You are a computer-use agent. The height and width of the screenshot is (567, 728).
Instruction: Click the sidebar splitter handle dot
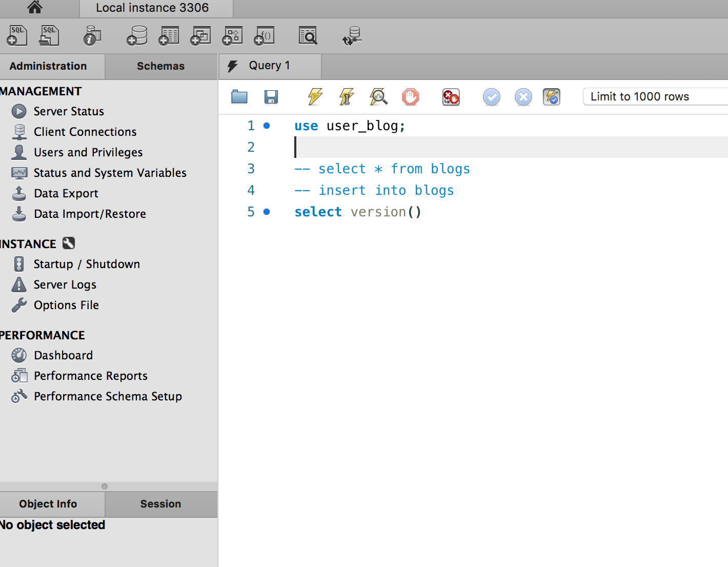105,486
